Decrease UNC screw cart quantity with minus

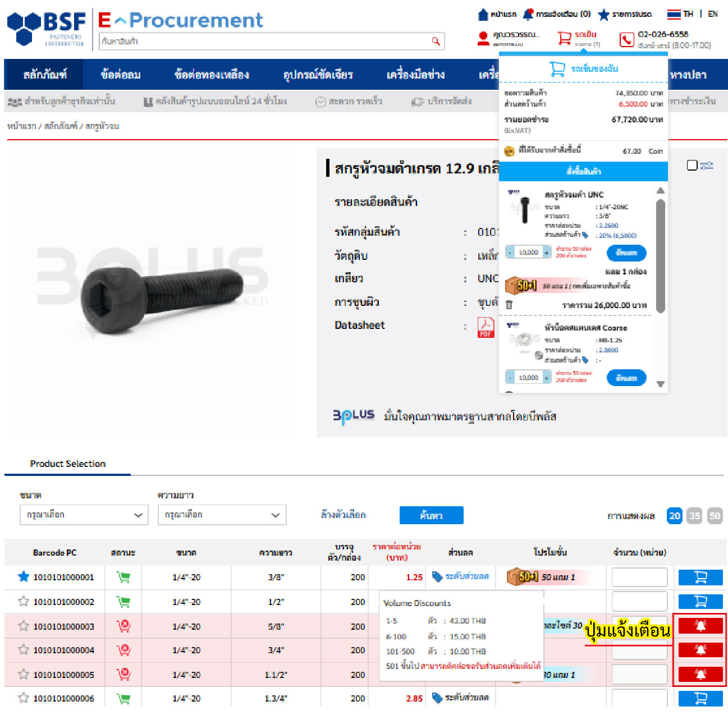pyautogui.click(x=510, y=253)
